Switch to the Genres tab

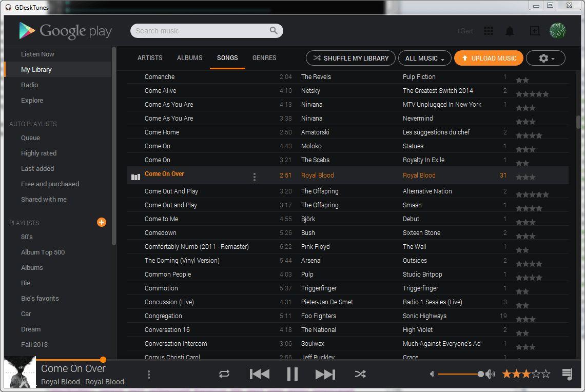(x=264, y=58)
